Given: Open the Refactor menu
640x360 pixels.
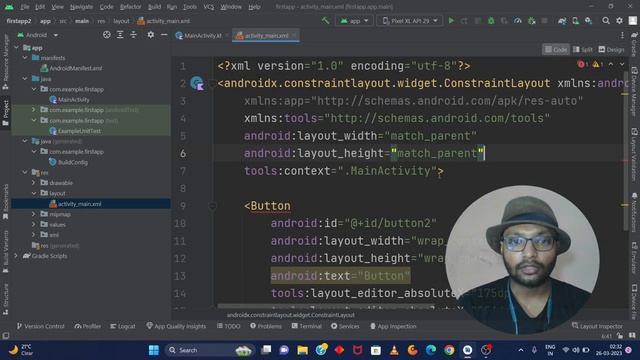Looking at the screenshot, I should (x=130, y=7).
